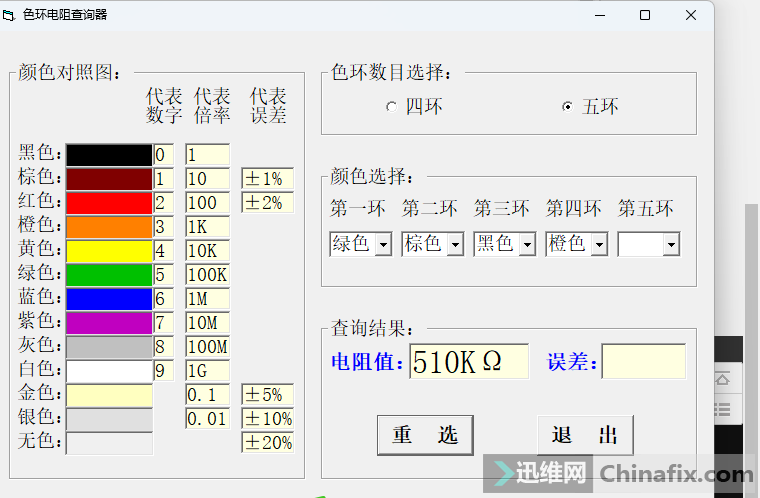Open the empty 第五环 color dropdown
Image resolution: width=760 pixels, height=498 pixels.
click(x=671, y=244)
